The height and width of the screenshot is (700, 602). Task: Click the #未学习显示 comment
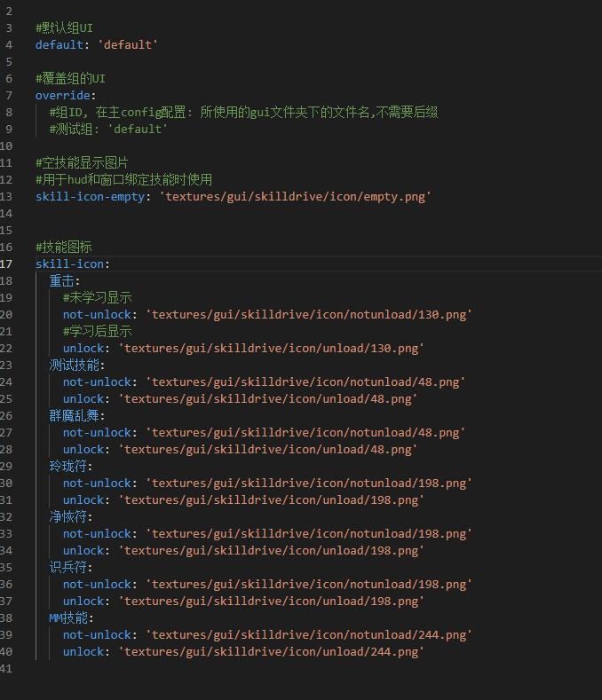tap(97, 297)
